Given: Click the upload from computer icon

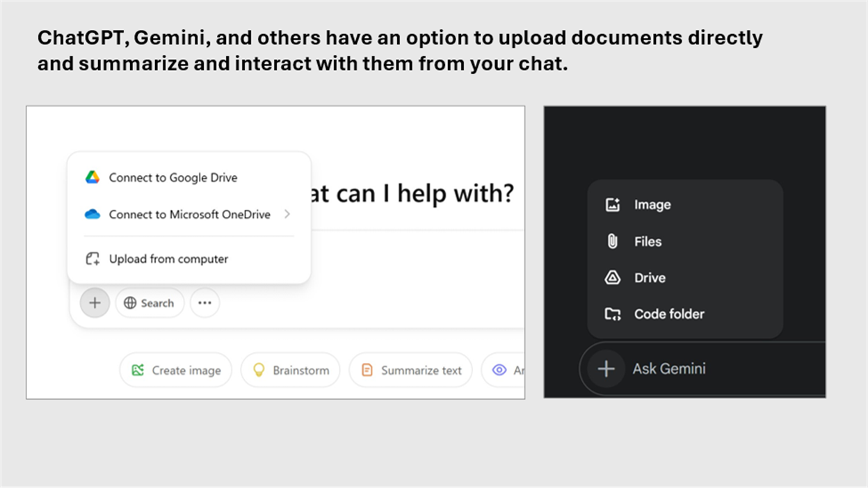Looking at the screenshot, I should pos(93,259).
